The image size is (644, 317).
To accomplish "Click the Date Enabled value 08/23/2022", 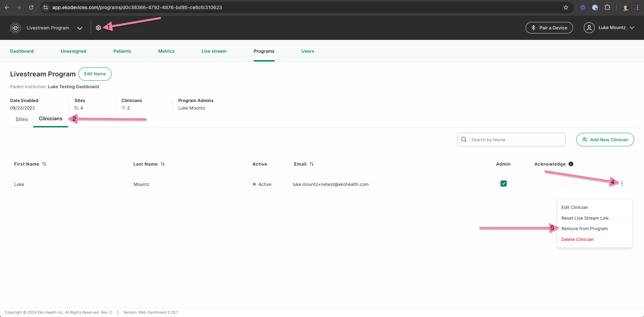I will pos(23,108).
